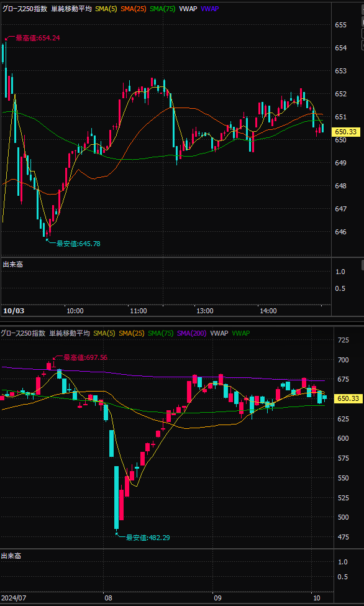
Task: Click the 2024/07 date axis label
Action: (x=12, y=598)
